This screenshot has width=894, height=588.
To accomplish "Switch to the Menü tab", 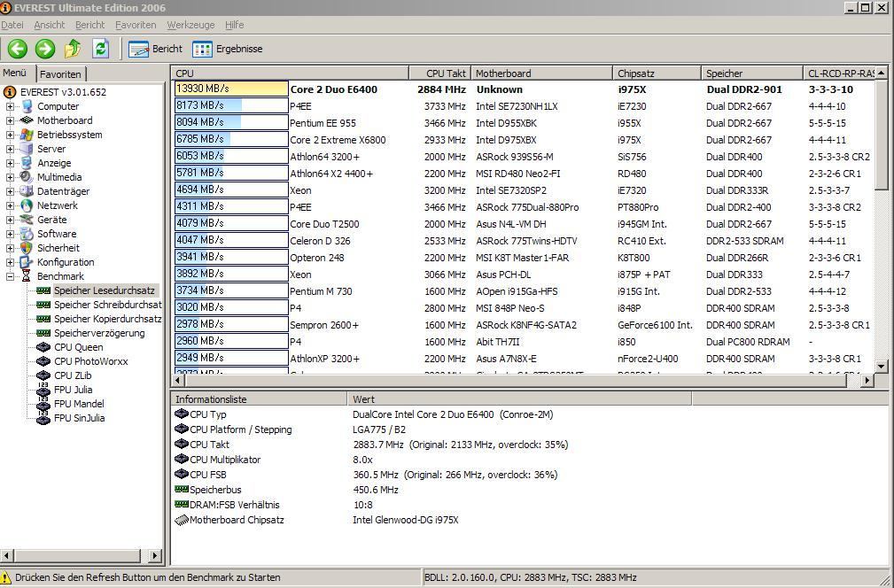I will pos(15,73).
